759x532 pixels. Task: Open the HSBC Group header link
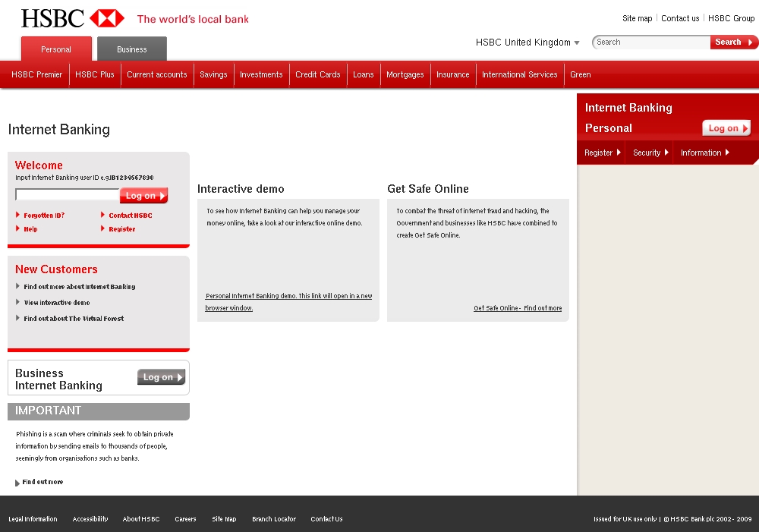tap(731, 18)
